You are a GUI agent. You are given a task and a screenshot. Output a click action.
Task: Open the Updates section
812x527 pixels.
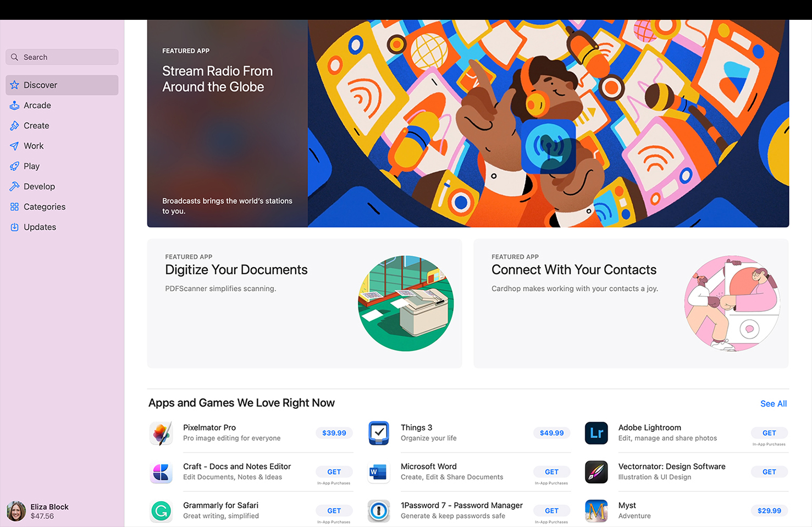click(x=62, y=228)
